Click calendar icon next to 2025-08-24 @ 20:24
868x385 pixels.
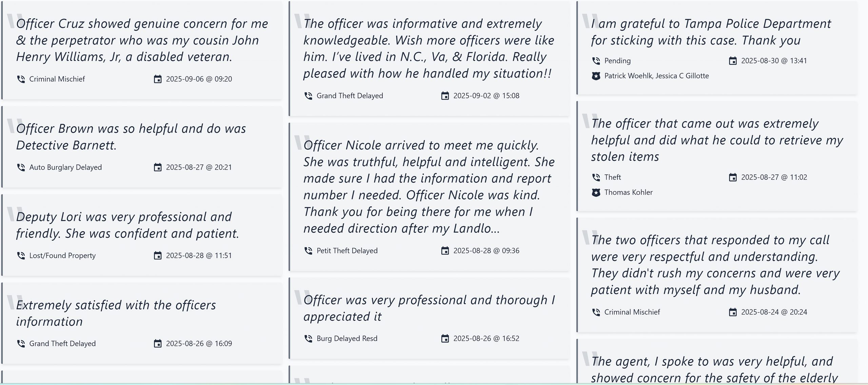click(x=733, y=312)
